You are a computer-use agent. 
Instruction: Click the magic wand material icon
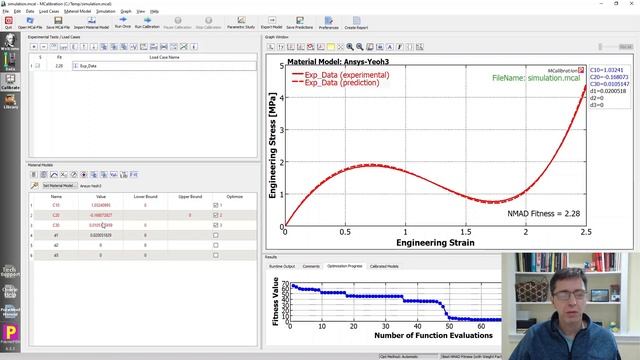34,186
